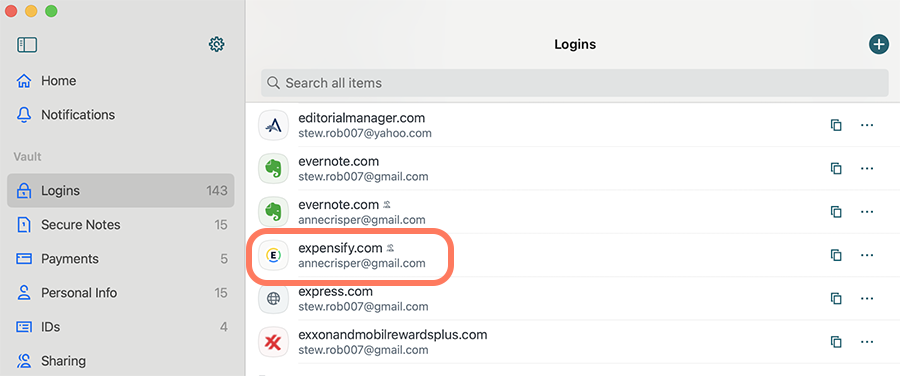Select the express.com login entry
Viewport: 900px width, 376px height.
click(x=572, y=299)
